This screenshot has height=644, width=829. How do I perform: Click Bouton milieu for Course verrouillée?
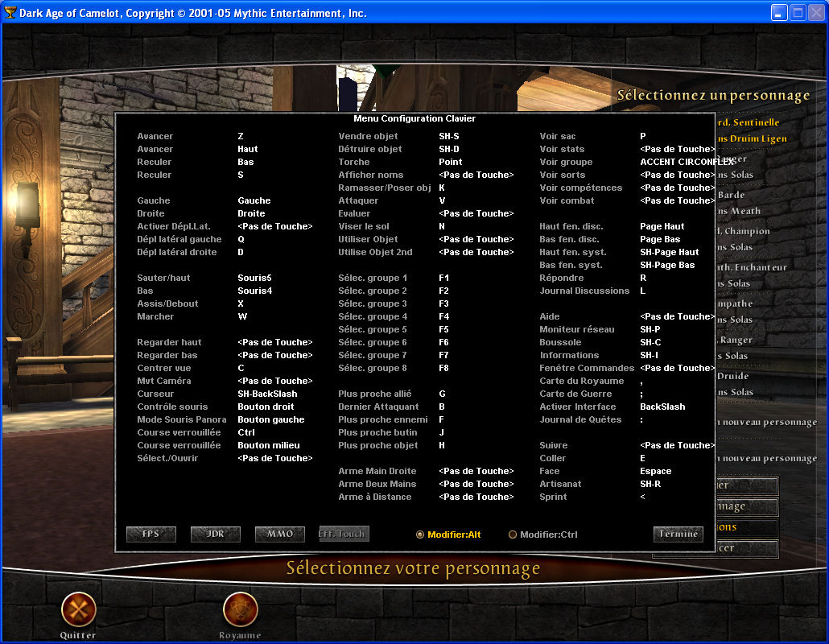pyautogui.click(x=269, y=445)
